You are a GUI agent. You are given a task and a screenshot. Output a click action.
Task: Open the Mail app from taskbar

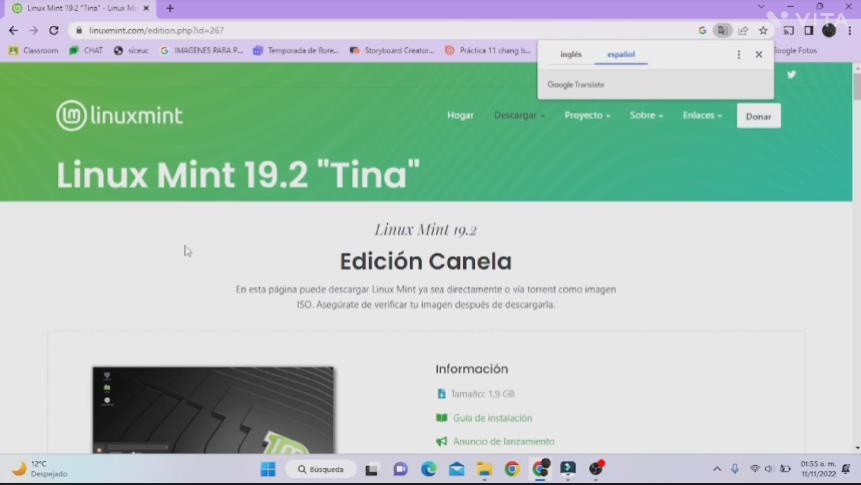(456, 469)
